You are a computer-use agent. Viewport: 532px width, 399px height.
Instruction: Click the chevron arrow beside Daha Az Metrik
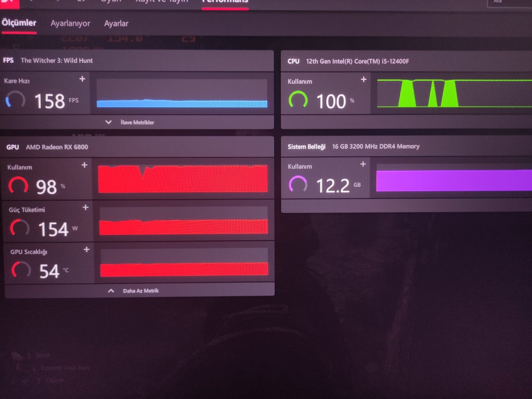pyautogui.click(x=111, y=291)
